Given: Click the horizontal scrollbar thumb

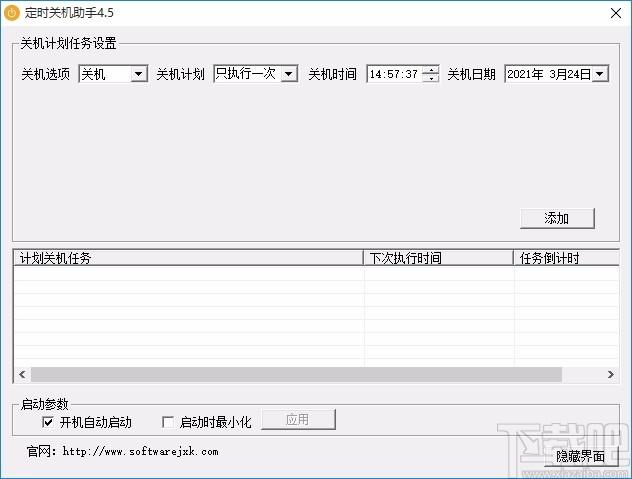Looking at the screenshot, I should coord(297,375).
